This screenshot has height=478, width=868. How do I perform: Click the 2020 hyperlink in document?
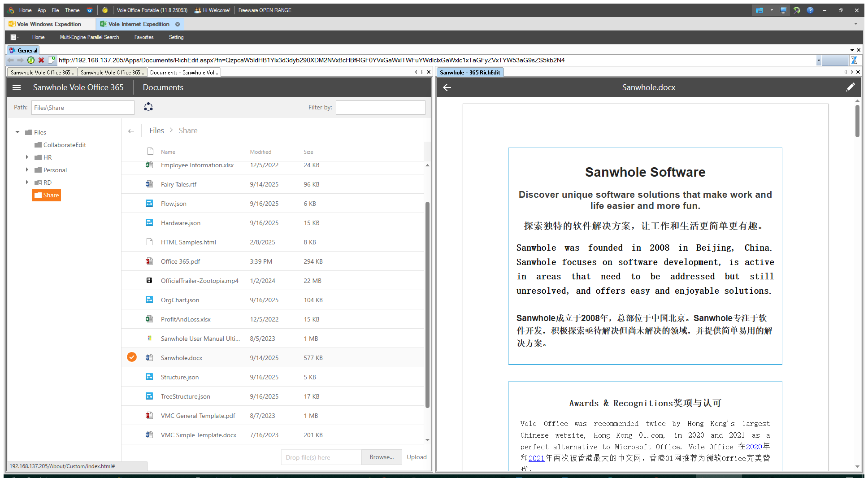click(x=754, y=447)
